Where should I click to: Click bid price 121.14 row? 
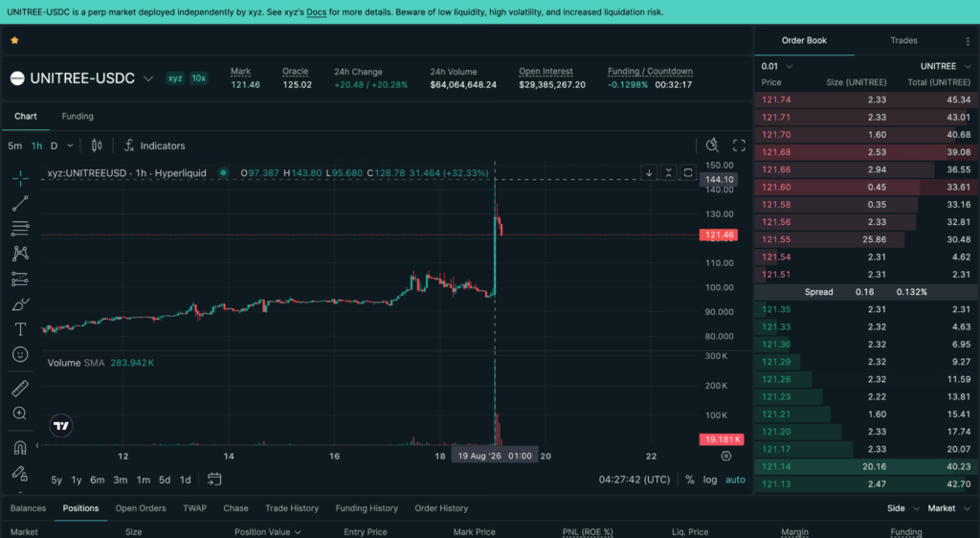coord(866,466)
